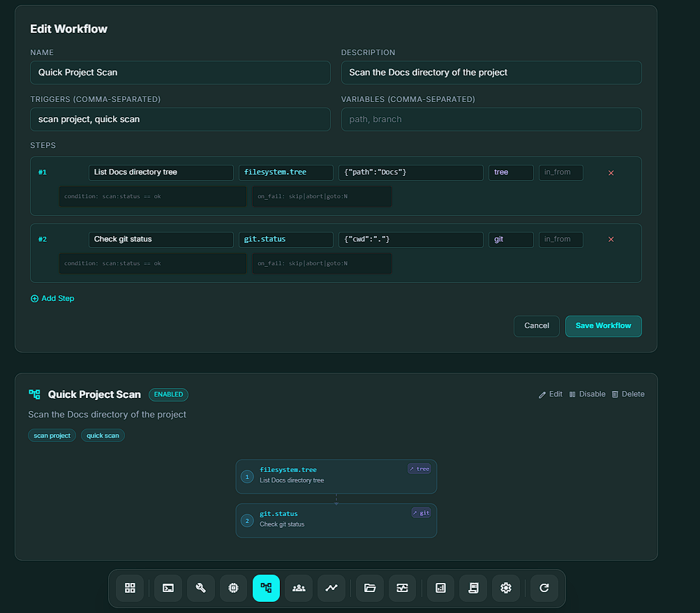Open the terminal icon in bottom dock
Screen dimensions: 700x613
pos(168,588)
